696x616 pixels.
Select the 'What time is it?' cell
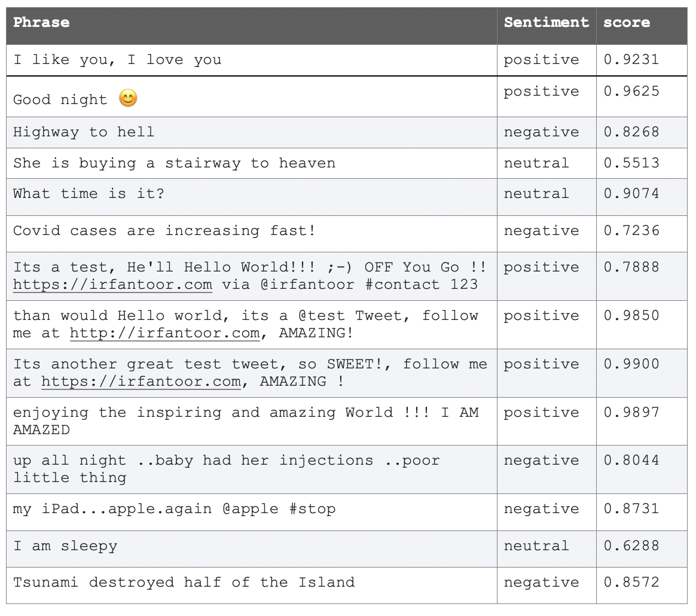(252, 197)
